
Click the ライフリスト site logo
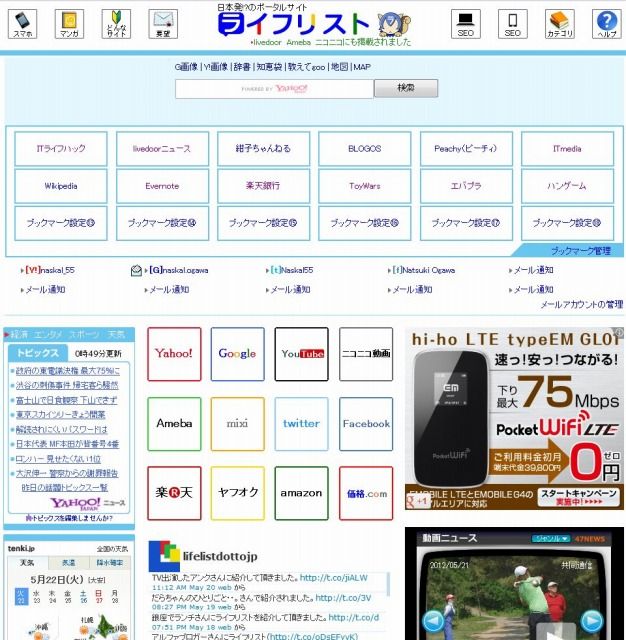click(293, 24)
